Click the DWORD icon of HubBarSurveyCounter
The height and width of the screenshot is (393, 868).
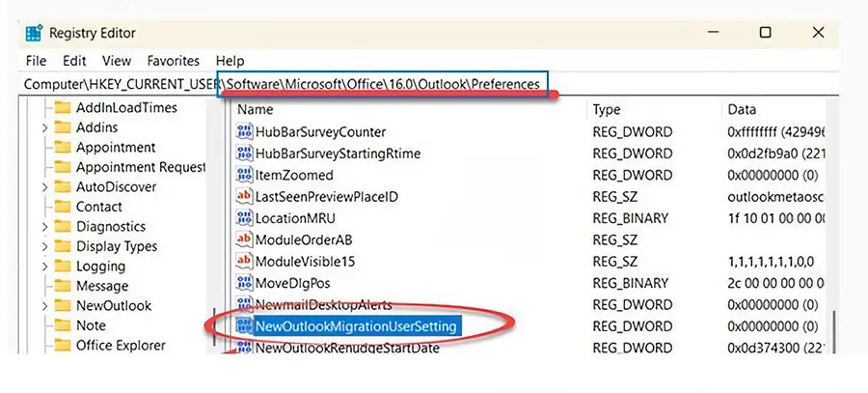pyautogui.click(x=244, y=132)
